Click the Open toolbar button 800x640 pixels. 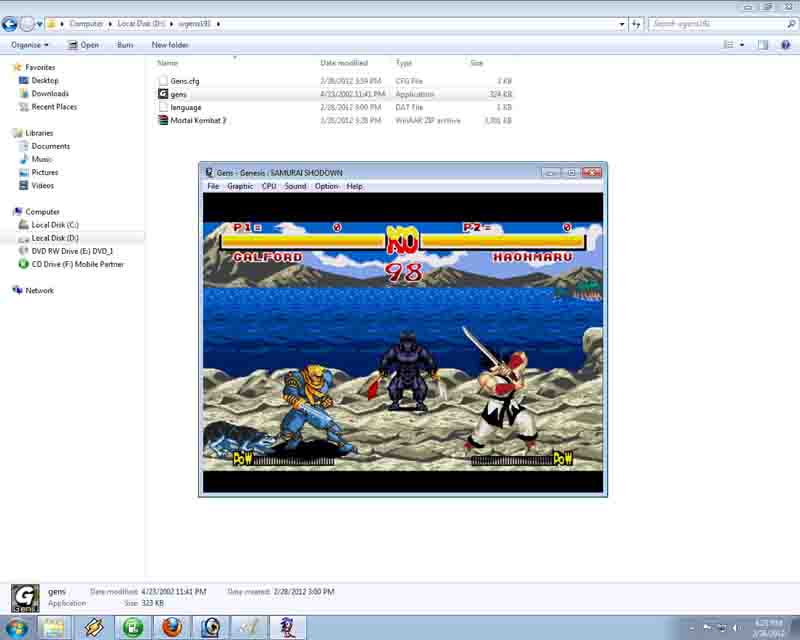[x=84, y=45]
